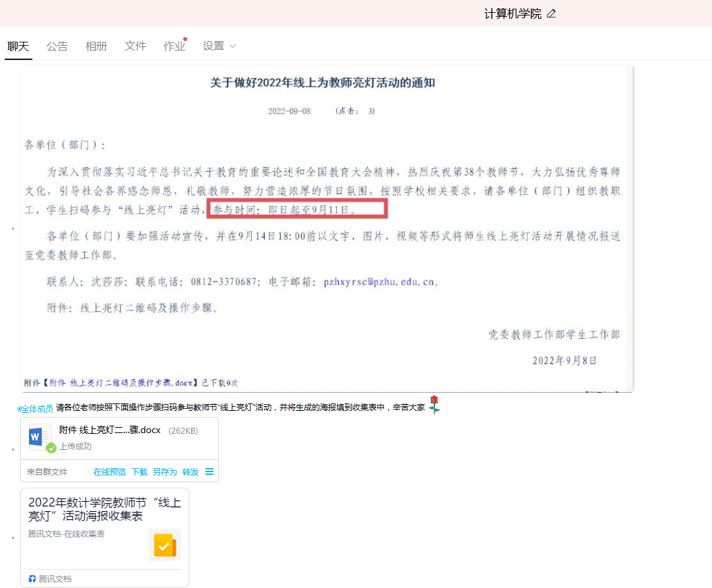The width and height of the screenshot is (712, 588).
Task: Select the 作业 tab with red dot
Action: point(174,46)
